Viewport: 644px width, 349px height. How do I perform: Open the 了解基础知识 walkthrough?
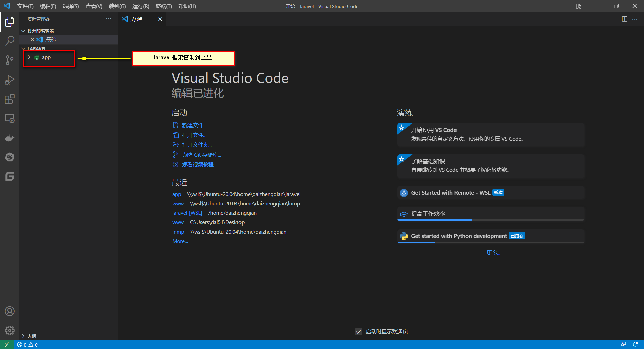[x=491, y=166]
